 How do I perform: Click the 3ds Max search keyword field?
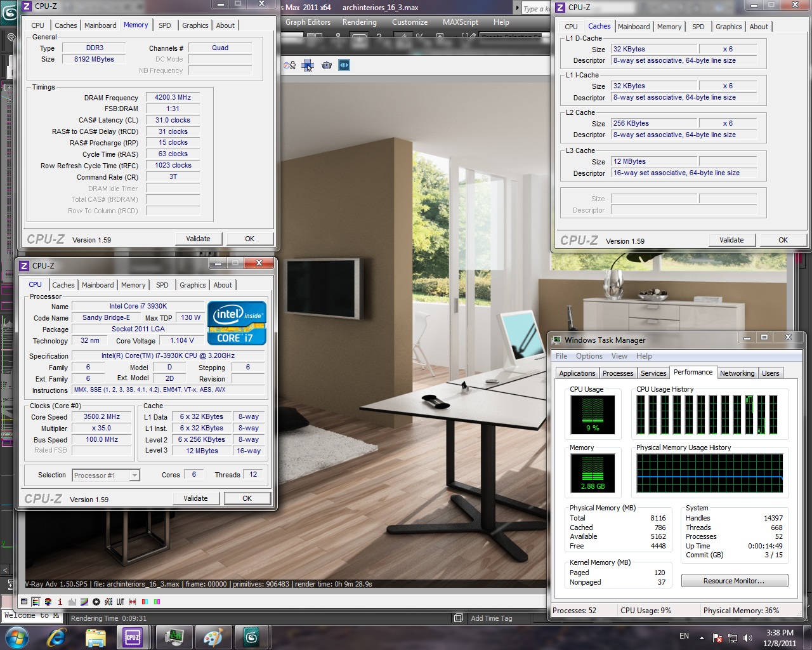(536, 8)
